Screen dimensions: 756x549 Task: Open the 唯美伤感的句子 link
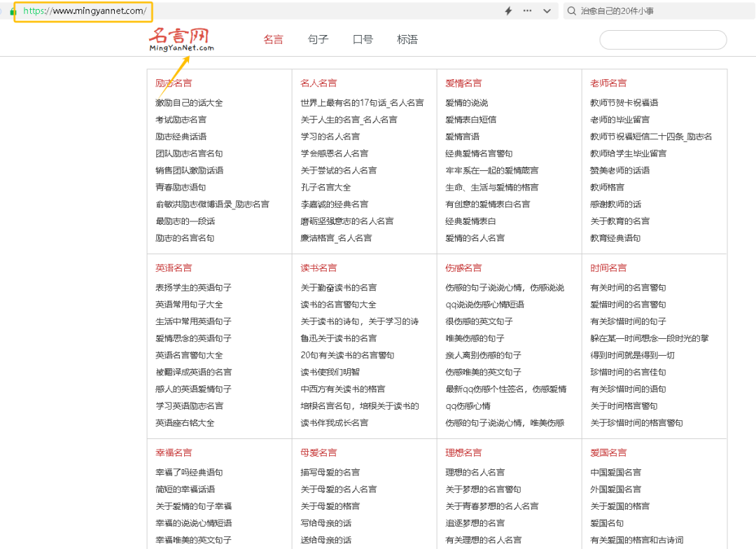point(475,338)
